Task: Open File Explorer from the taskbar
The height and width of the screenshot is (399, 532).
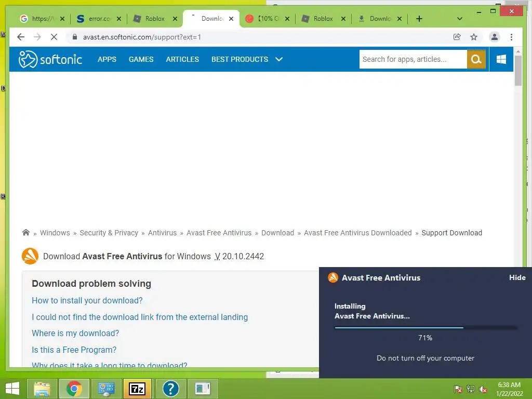Action: click(x=42, y=389)
